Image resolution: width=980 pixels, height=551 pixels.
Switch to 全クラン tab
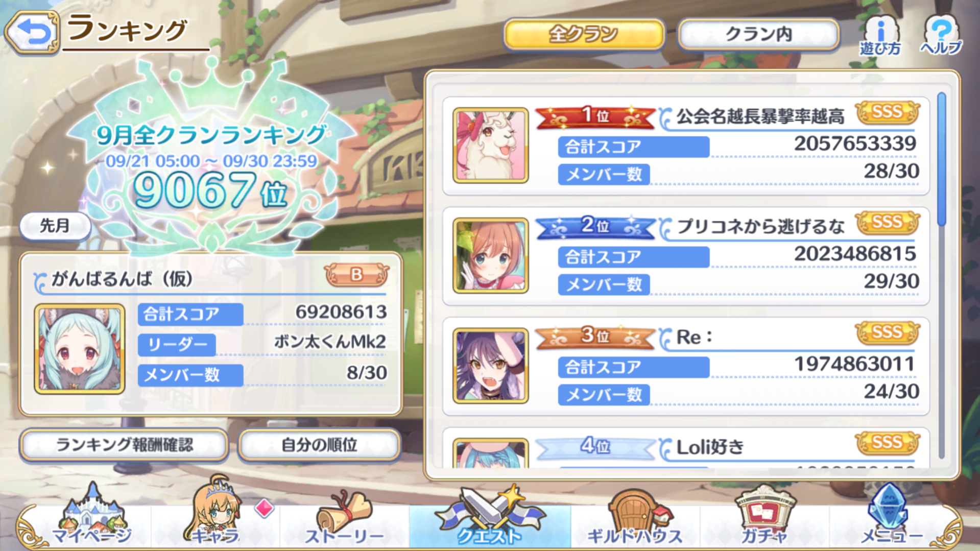tap(584, 34)
